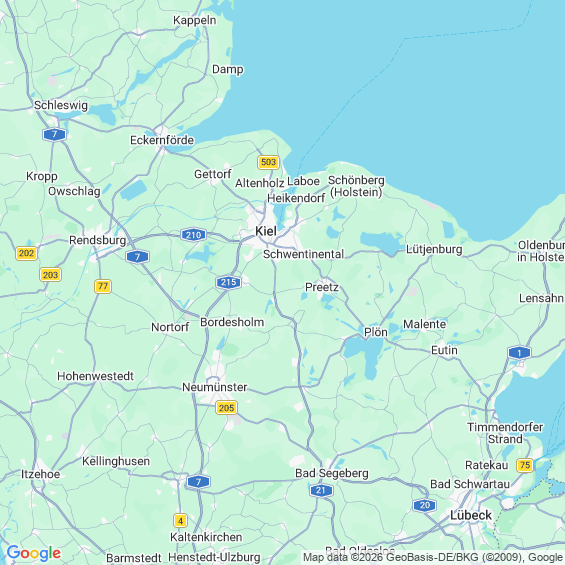Click the A20 highway shield near Lübeck

point(424,505)
